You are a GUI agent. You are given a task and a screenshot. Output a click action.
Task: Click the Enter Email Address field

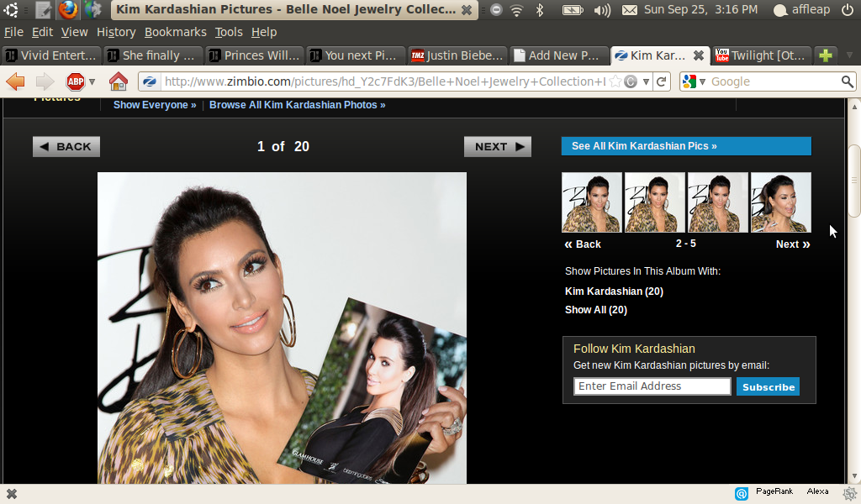click(652, 386)
